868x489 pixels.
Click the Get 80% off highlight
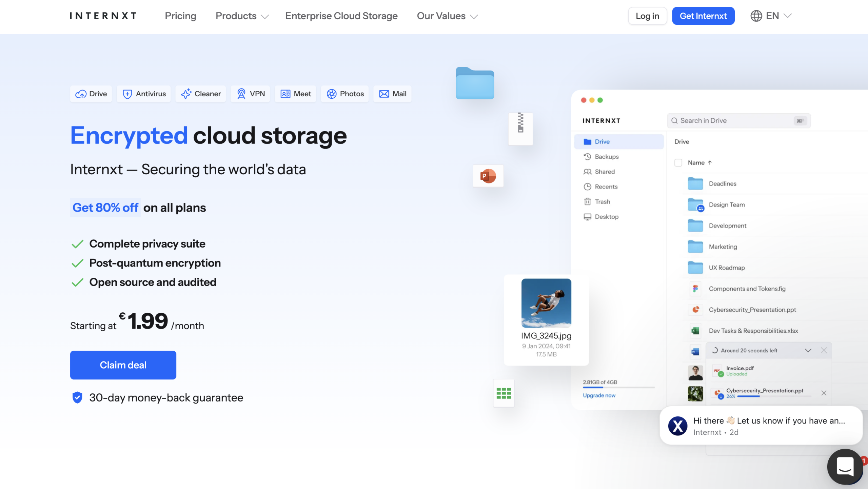pyautogui.click(x=105, y=208)
